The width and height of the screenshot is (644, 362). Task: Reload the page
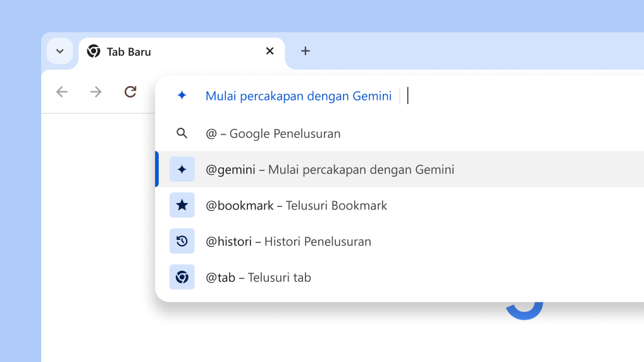coord(130,92)
